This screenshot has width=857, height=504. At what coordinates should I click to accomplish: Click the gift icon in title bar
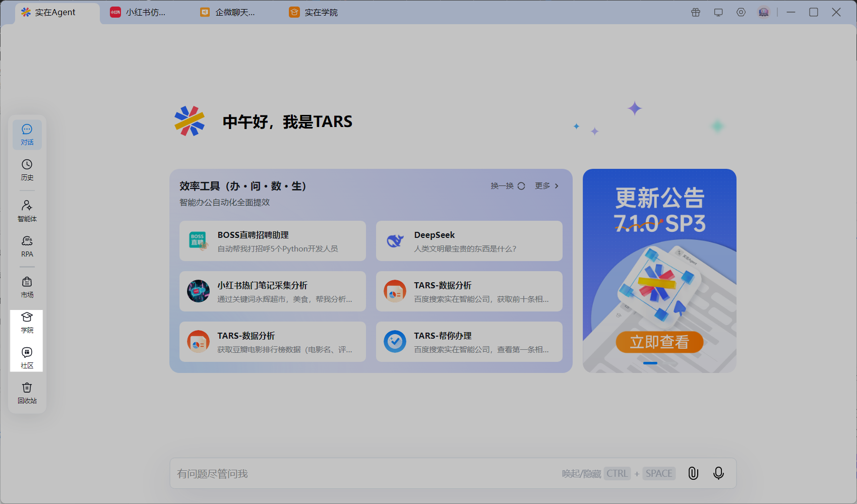click(696, 12)
